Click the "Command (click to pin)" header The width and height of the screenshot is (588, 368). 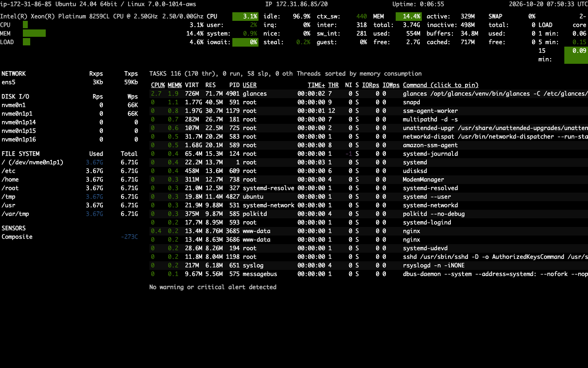(x=441, y=85)
